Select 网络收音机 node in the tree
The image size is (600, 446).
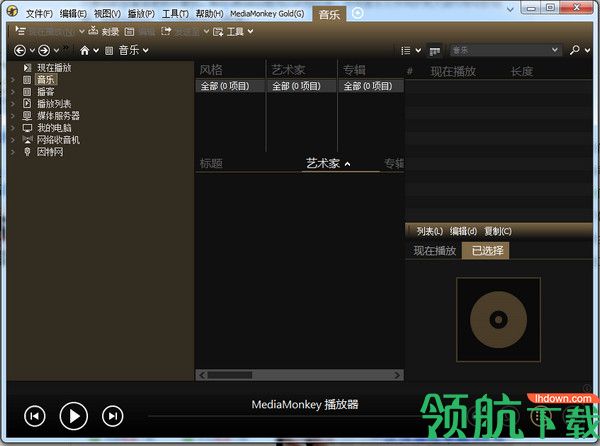58,140
